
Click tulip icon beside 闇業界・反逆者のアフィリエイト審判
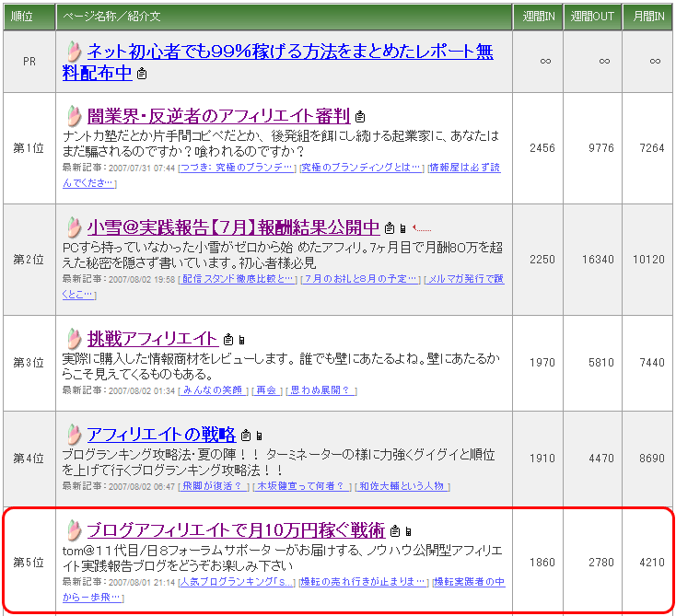click(75, 116)
